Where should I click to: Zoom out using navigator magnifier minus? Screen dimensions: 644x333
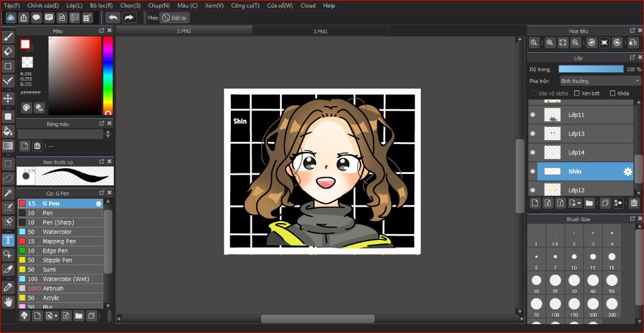tap(575, 42)
